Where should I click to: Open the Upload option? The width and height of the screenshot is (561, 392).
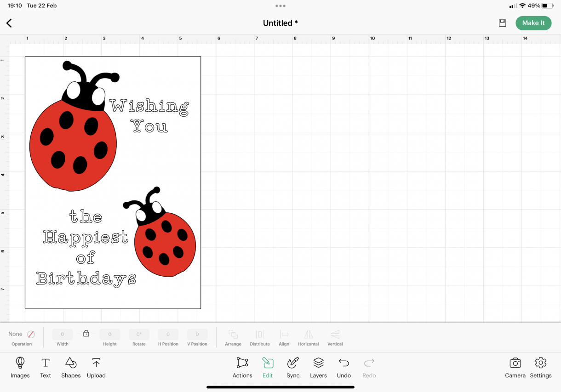point(96,368)
